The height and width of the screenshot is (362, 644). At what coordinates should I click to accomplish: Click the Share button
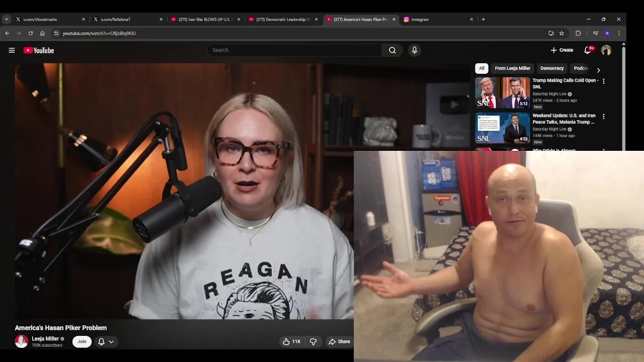339,341
